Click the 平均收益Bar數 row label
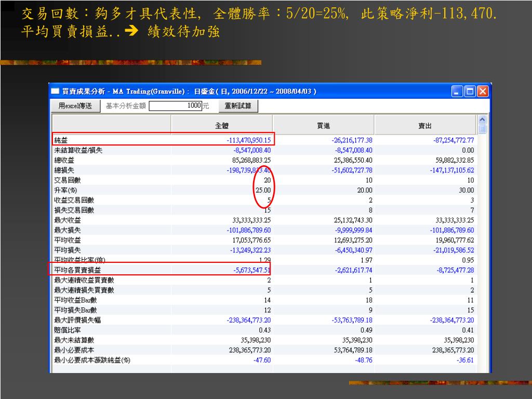 (76, 300)
